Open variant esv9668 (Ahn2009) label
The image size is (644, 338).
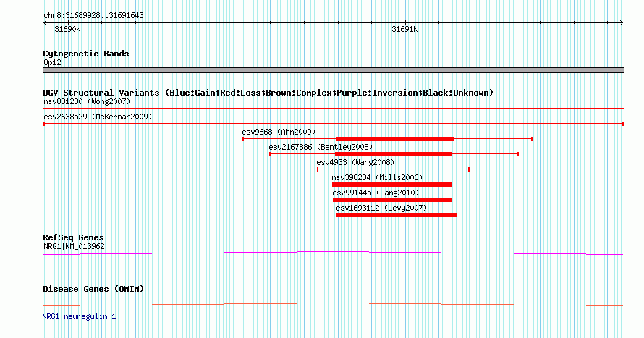(279, 132)
